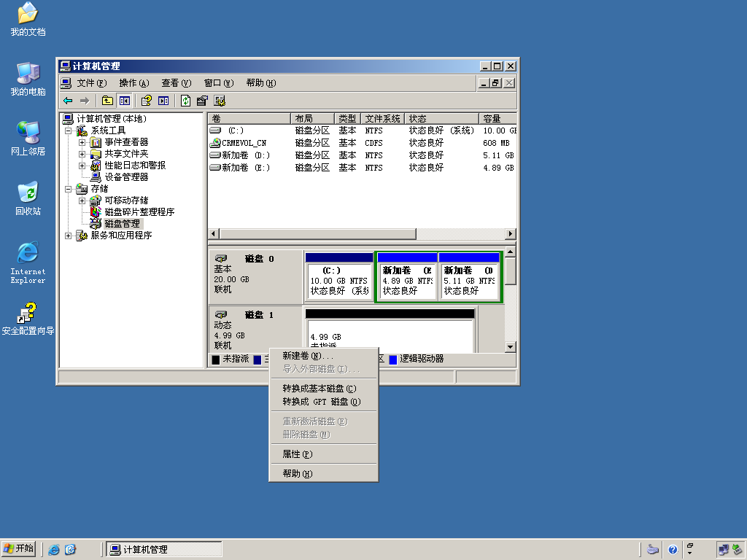Sort by the 布局 column header

click(312, 119)
